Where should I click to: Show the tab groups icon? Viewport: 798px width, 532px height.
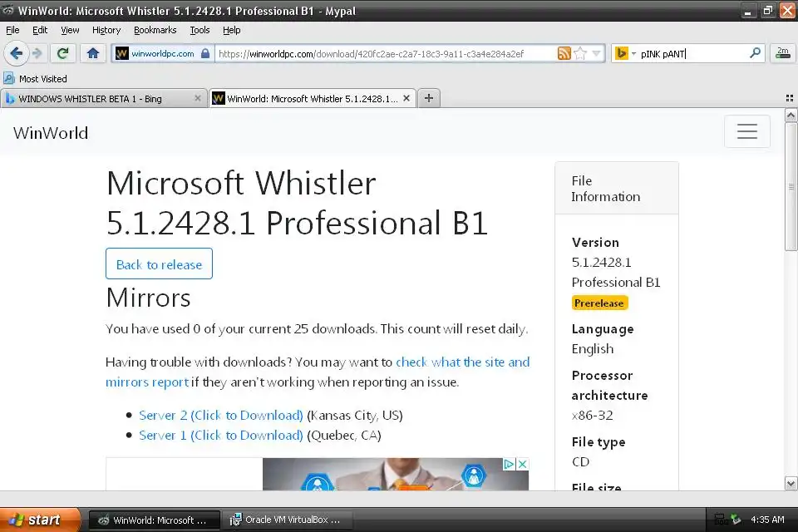coord(790,98)
